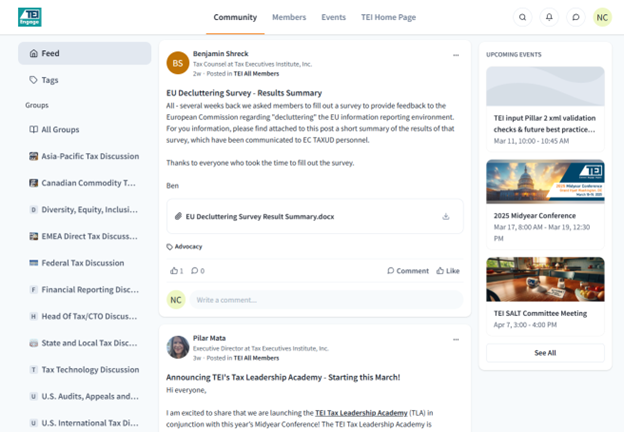Click U.S. International Tax group icon
This screenshot has height=432, width=624.
click(33, 423)
